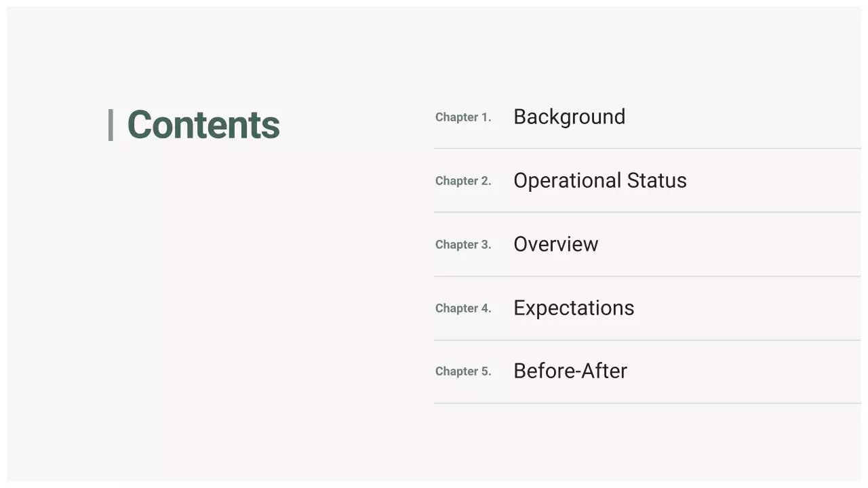The width and height of the screenshot is (868, 488).
Task: Click the Contents heading
Action: 203,125
